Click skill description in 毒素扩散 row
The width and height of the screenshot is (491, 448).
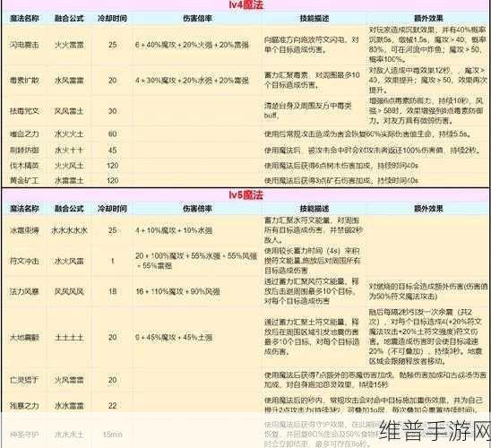click(x=312, y=80)
